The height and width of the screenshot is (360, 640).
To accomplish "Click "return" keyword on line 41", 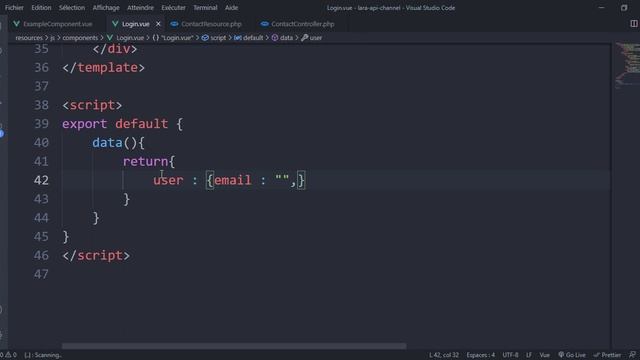I will click(x=145, y=161).
